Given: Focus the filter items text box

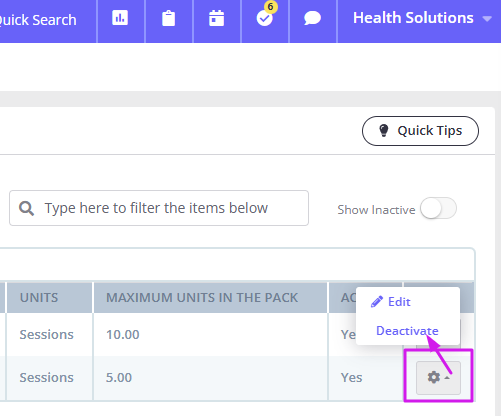Looking at the screenshot, I should tap(159, 208).
